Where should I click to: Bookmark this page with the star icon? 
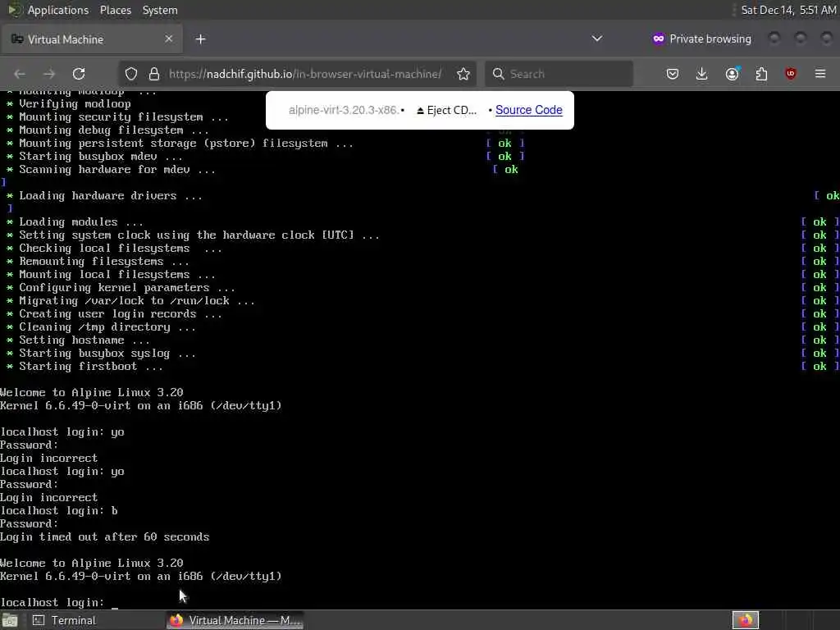pyautogui.click(x=463, y=74)
